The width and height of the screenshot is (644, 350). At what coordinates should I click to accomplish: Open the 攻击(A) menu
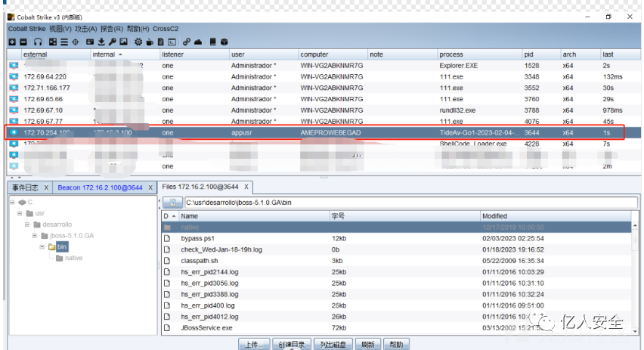86,29
